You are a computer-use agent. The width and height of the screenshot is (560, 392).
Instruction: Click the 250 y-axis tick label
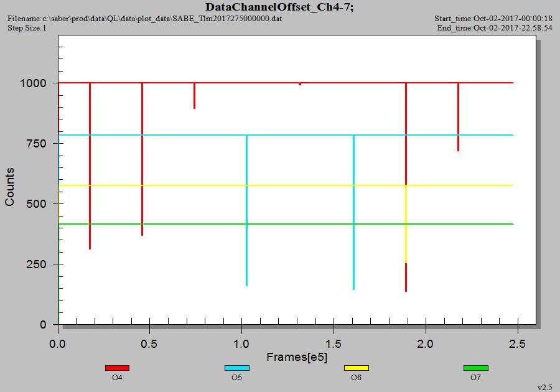coord(37,264)
